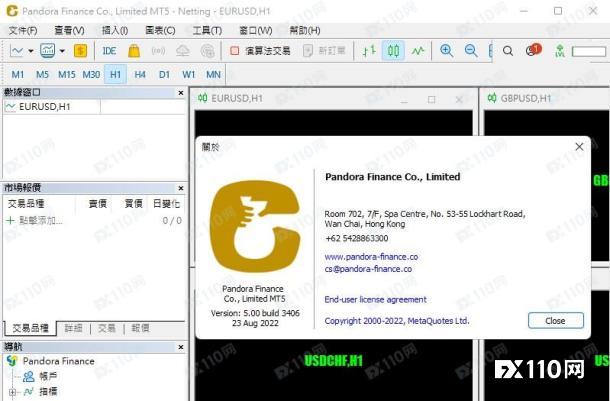Click the globe hosting icon
This screenshot has height=401, width=610.
click(x=208, y=51)
